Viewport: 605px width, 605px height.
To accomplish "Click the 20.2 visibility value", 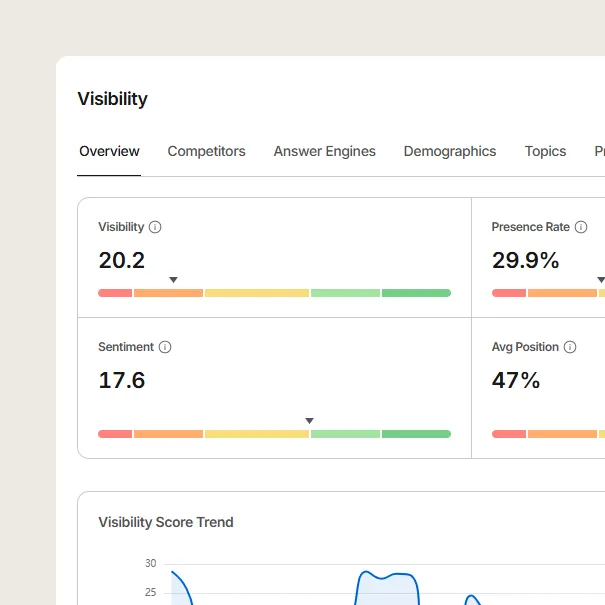I will (122, 260).
